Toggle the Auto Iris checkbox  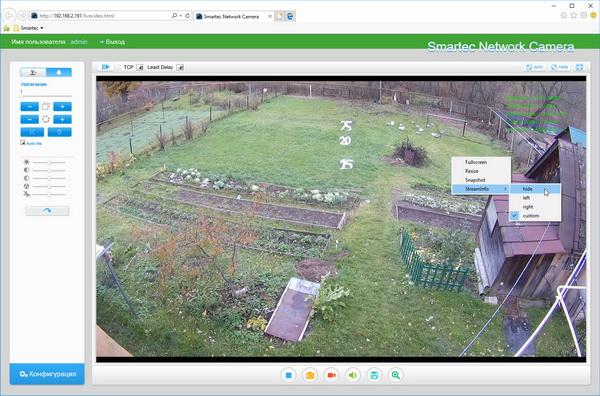[23, 143]
